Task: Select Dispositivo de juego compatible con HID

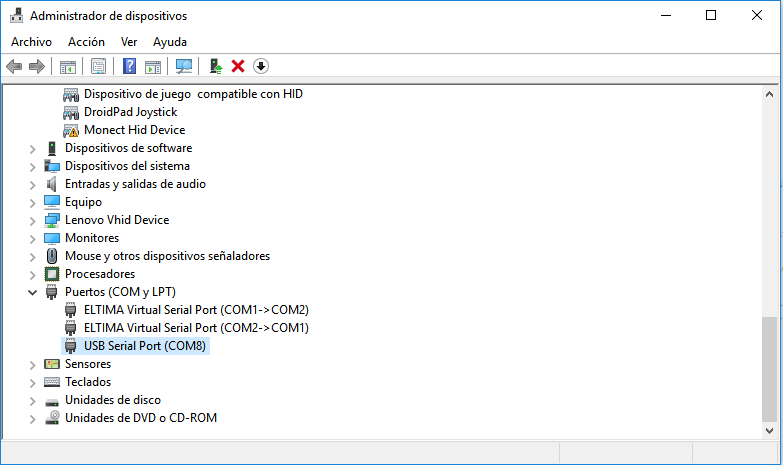Action: pyautogui.click(x=193, y=94)
